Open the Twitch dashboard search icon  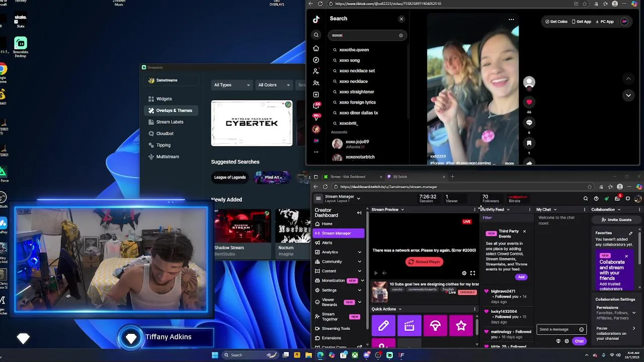click(x=586, y=199)
